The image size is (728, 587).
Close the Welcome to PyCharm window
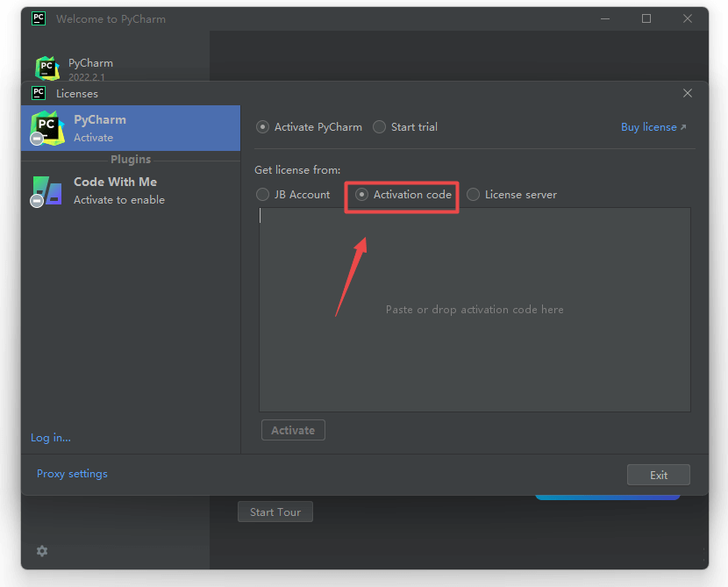point(688,18)
